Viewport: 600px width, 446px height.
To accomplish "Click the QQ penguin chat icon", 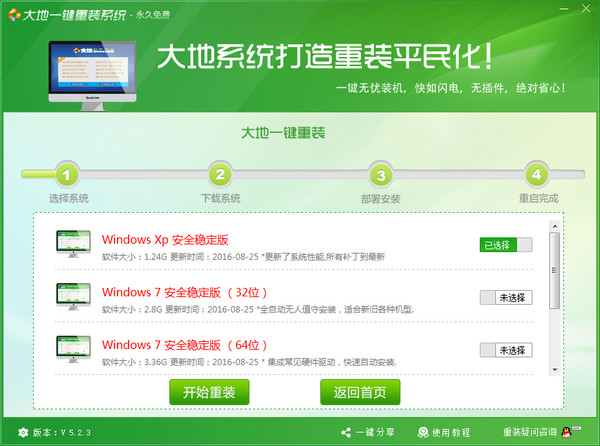I will [567, 432].
